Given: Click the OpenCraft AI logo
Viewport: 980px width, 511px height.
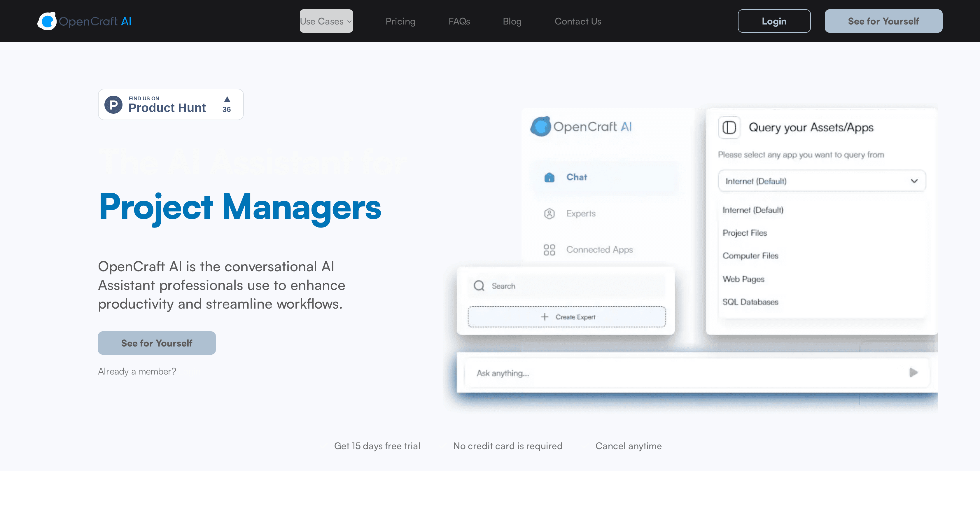Looking at the screenshot, I should pyautogui.click(x=84, y=21).
